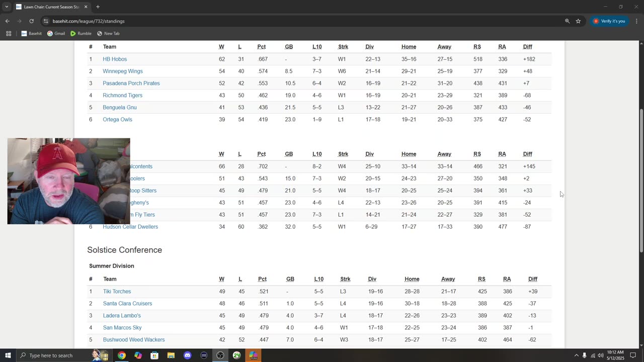Open the green 24 app in taskbar
The width and height of the screenshot is (644, 362).
pyautogui.click(x=236, y=355)
